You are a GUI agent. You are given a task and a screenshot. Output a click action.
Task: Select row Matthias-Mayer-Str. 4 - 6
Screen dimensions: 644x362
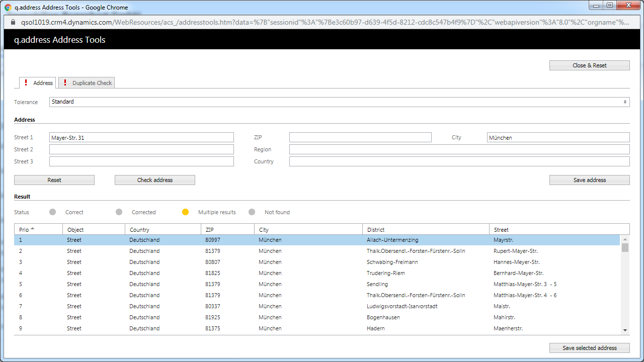(x=317, y=295)
